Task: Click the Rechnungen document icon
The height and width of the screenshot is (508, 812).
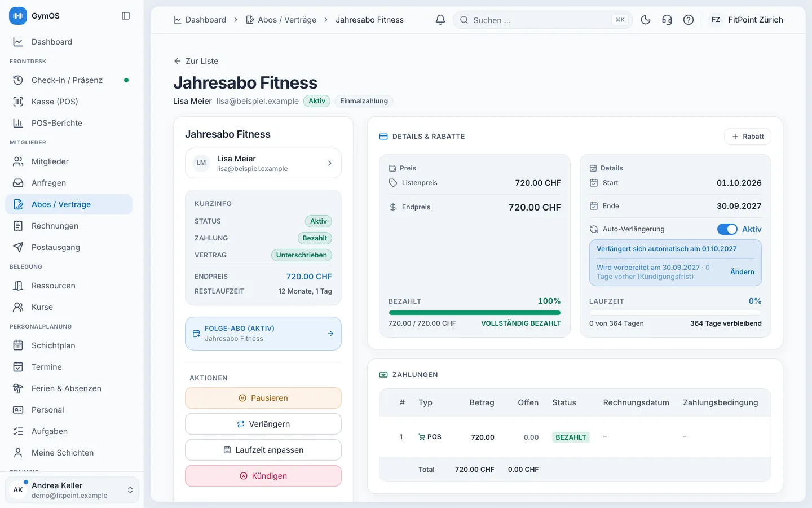Action: [x=18, y=226]
